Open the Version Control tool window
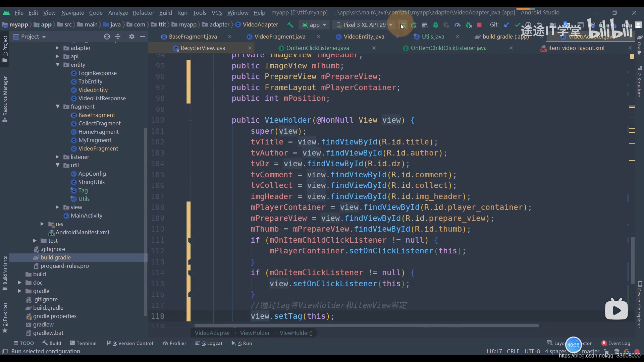The height and width of the screenshot is (362, 644). pyautogui.click(x=129, y=343)
